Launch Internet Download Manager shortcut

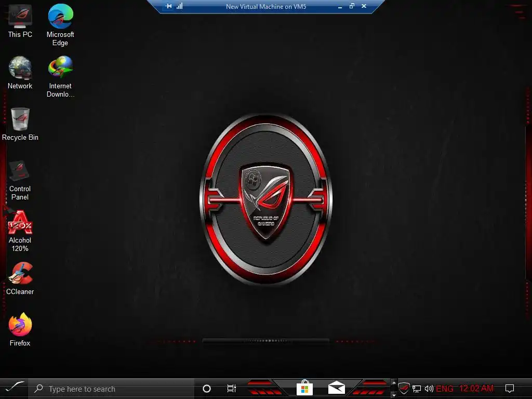(60, 77)
